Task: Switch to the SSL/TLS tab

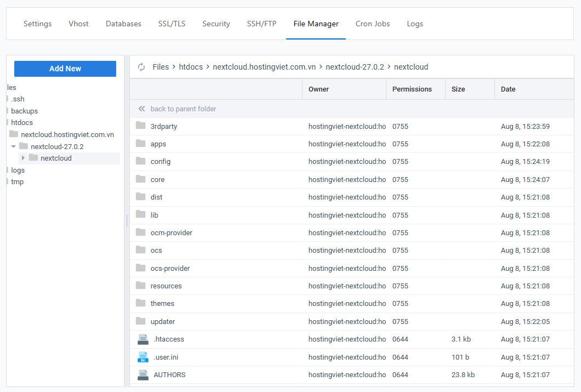Action: pos(172,24)
